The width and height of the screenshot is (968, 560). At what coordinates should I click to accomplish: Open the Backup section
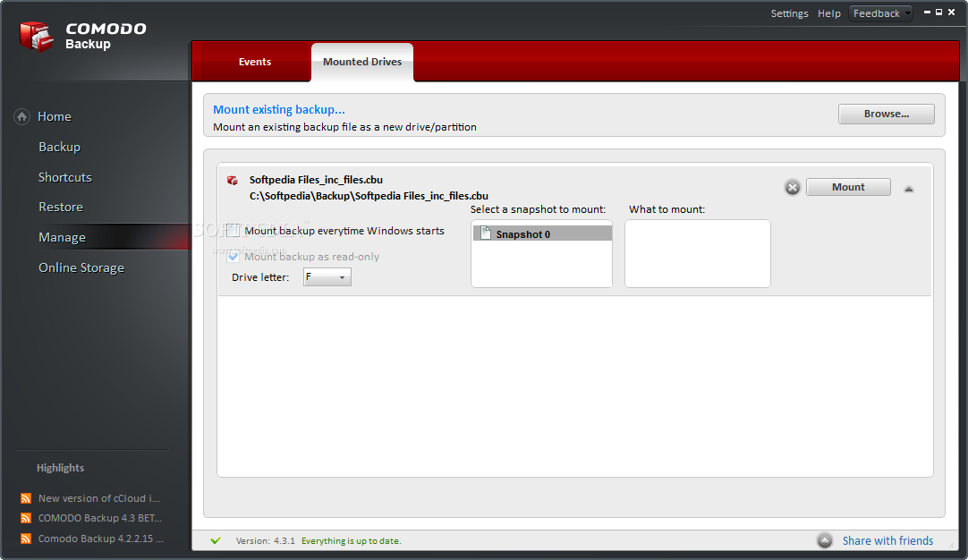[x=59, y=147]
